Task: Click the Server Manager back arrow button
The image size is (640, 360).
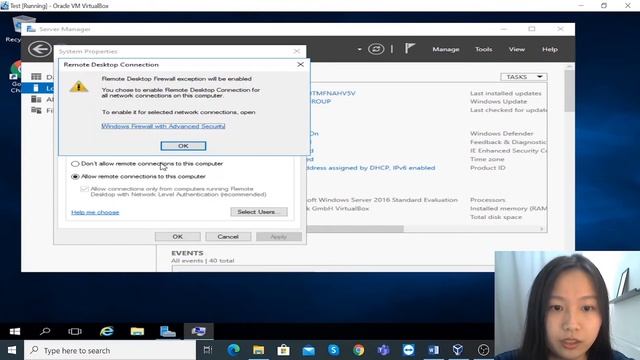Action: 40,49
